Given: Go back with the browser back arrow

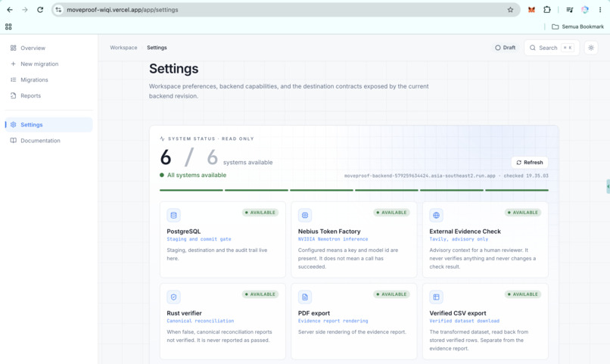Looking at the screenshot, I should 10,10.
